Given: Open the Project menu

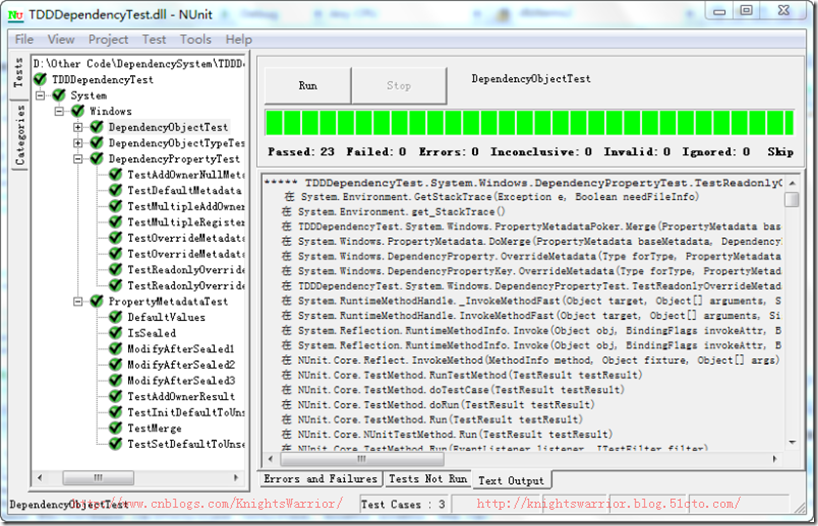Looking at the screenshot, I should (108, 39).
